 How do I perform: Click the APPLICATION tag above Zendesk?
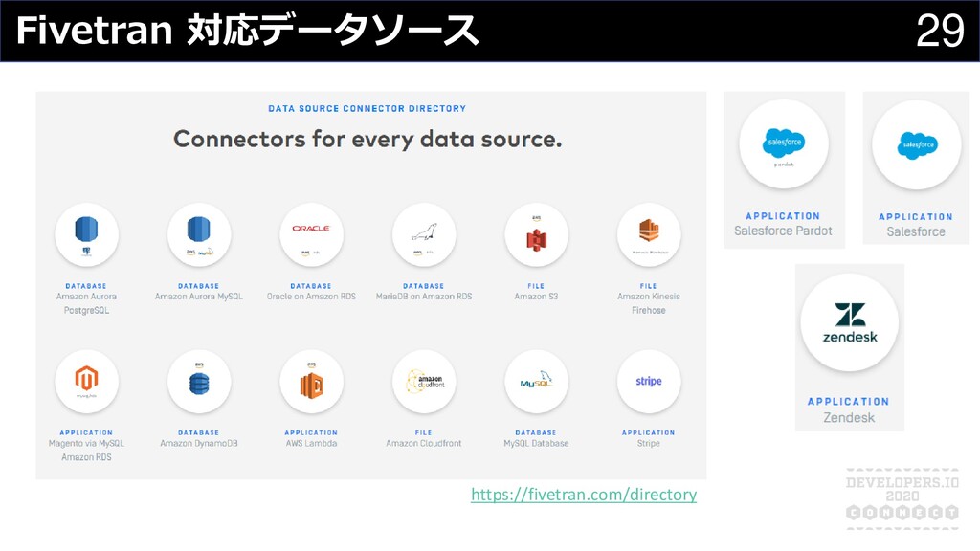tap(848, 402)
